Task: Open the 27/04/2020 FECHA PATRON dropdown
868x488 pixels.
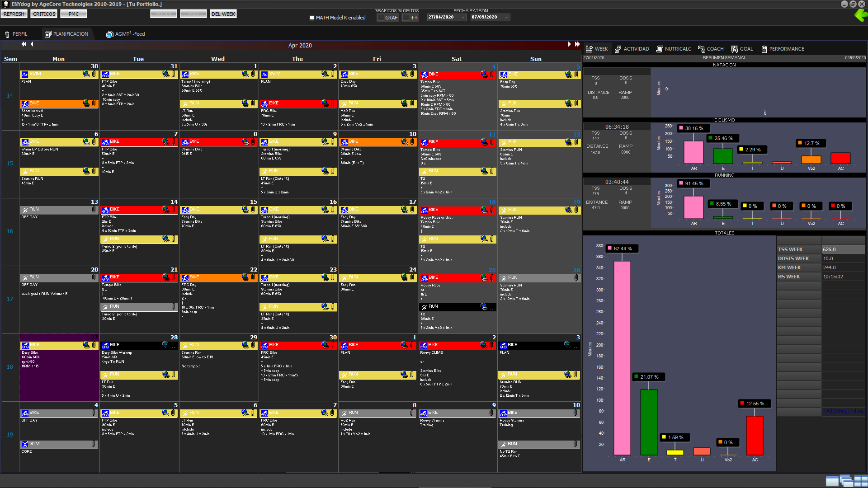Action: (x=462, y=17)
